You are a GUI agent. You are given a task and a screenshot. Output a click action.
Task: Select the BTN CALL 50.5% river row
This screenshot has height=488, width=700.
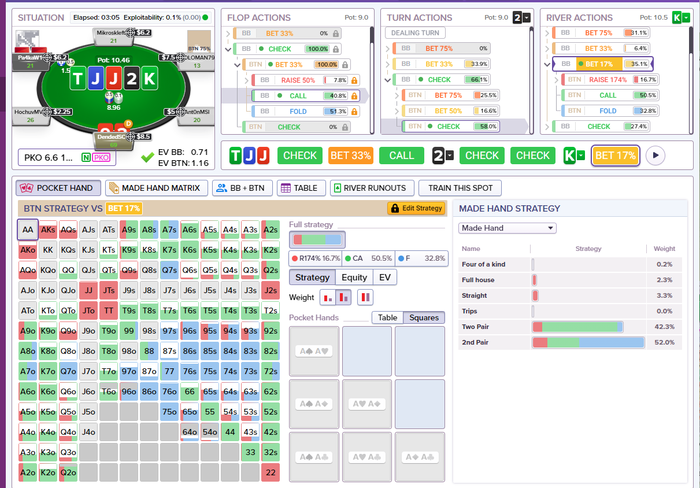click(x=609, y=96)
